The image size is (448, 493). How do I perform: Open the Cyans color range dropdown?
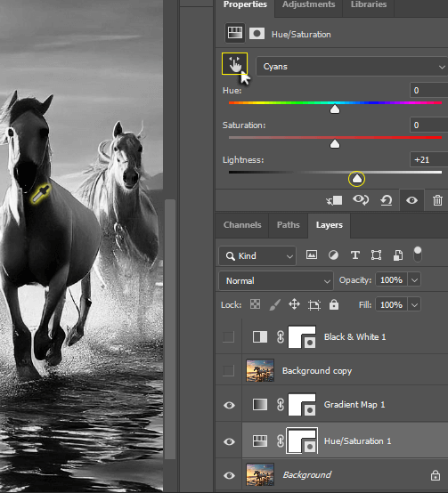point(353,67)
